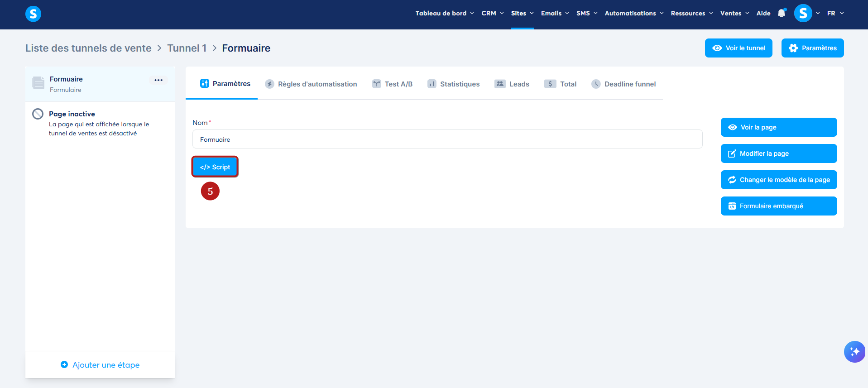The width and height of the screenshot is (868, 388).
Task: Click the Formulaire embarqué button
Action: click(779, 206)
